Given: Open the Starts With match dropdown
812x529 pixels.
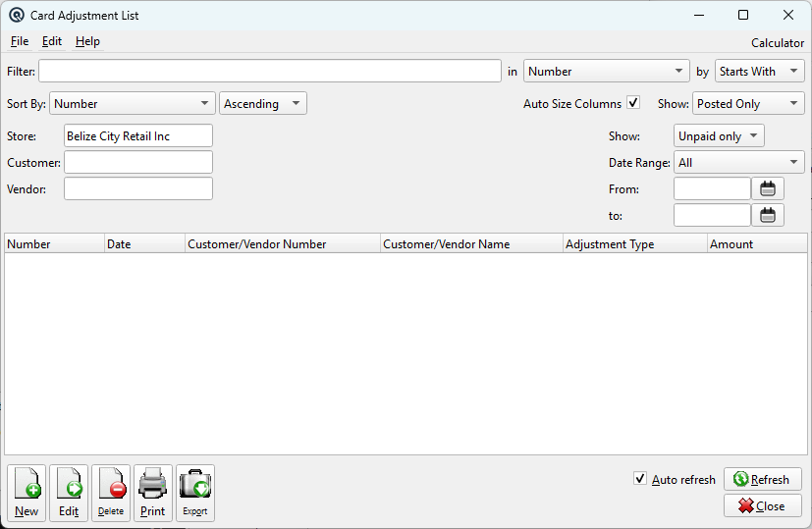Looking at the screenshot, I should coord(759,72).
